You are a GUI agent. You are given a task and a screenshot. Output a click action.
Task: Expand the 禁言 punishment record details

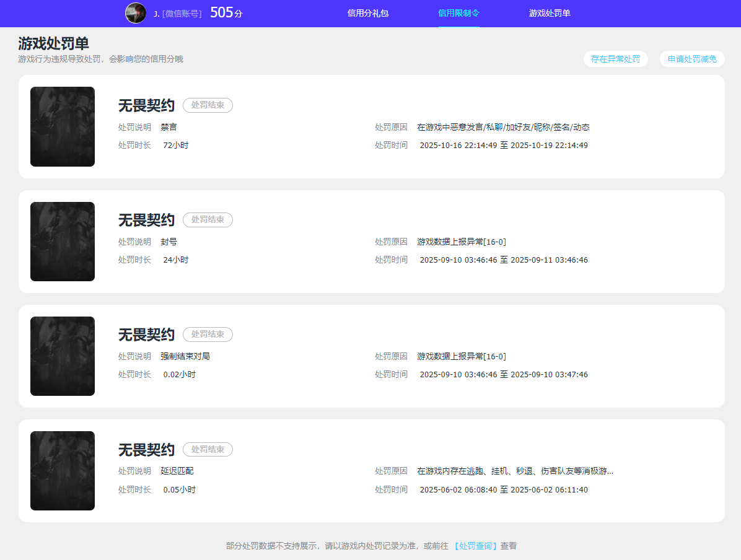pyautogui.click(x=169, y=127)
